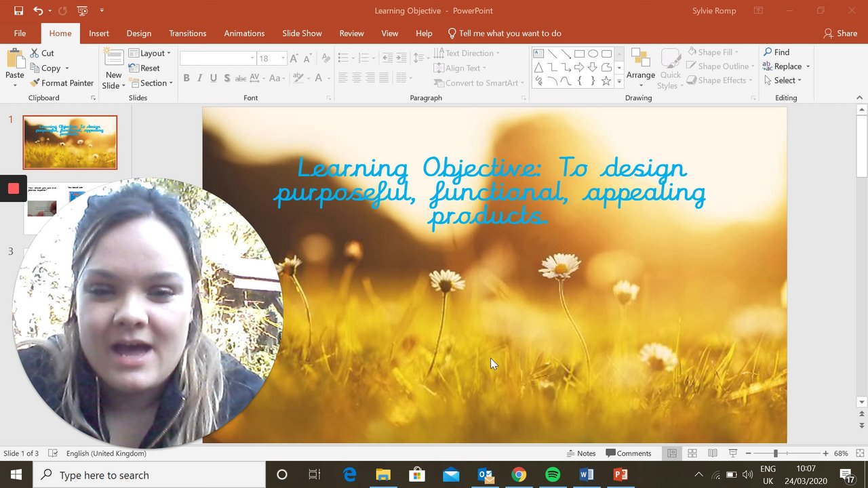The height and width of the screenshot is (488, 868).
Task: Toggle Justify text alignment
Action: [x=384, y=79]
